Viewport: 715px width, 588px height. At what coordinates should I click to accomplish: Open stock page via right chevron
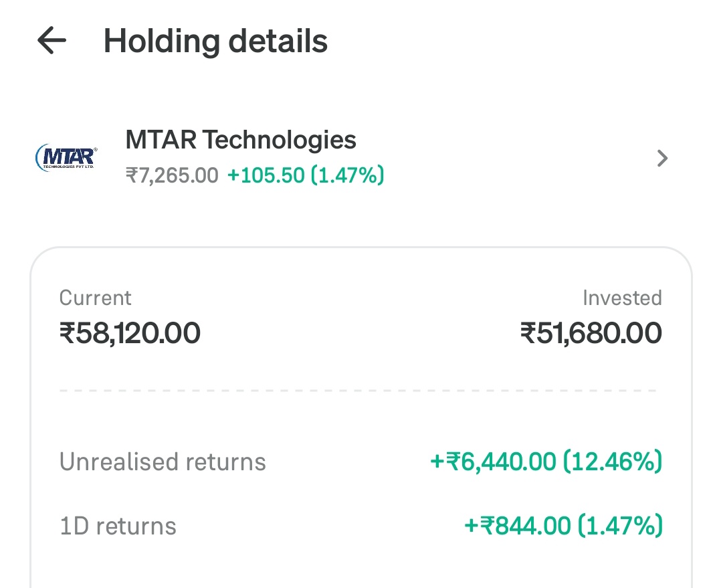tap(662, 159)
